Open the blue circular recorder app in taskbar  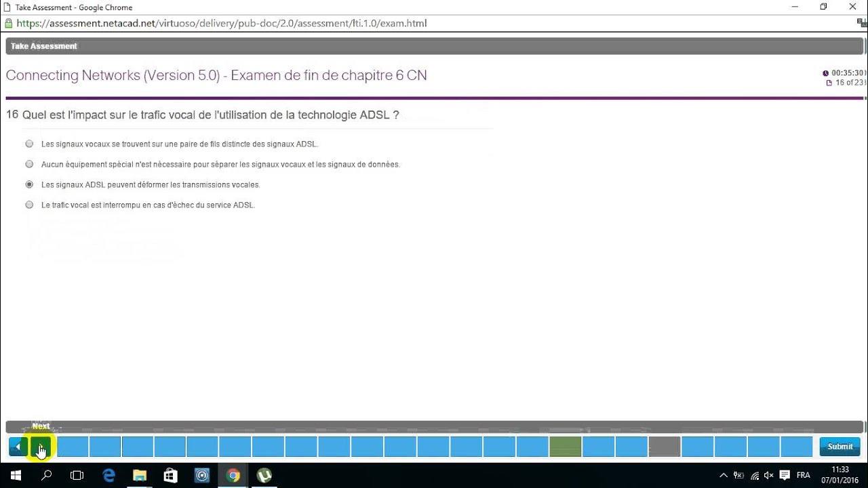tap(202, 475)
